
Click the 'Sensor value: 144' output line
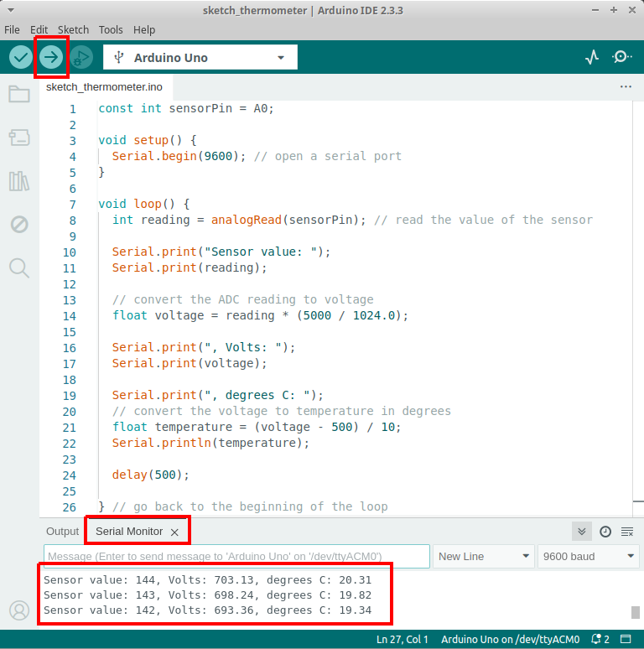click(208, 580)
